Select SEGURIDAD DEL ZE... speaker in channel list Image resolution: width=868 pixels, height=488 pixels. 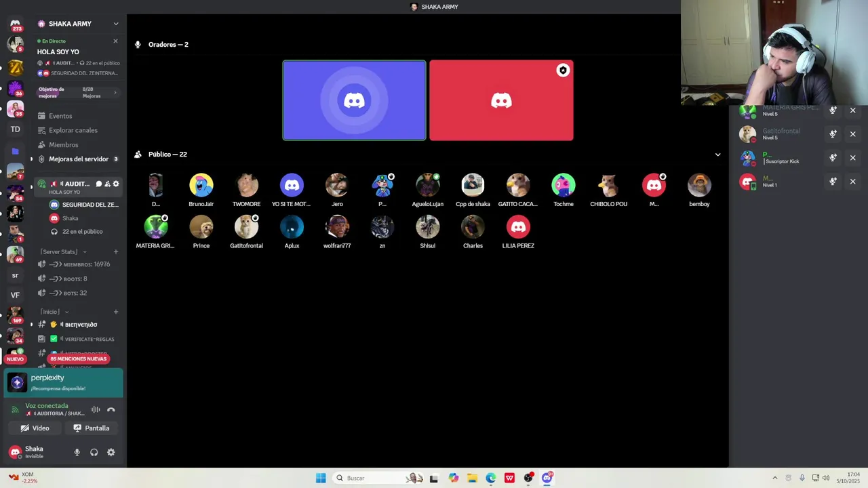point(83,205)
